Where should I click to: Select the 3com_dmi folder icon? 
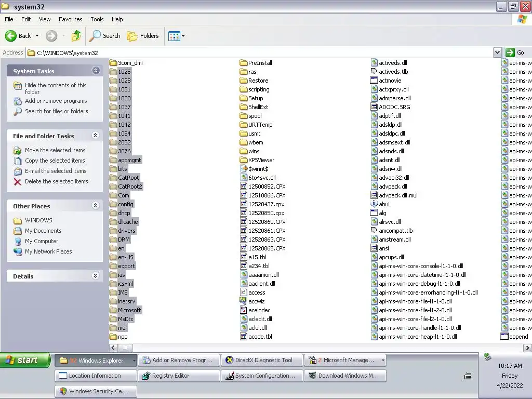click(113, 63)
